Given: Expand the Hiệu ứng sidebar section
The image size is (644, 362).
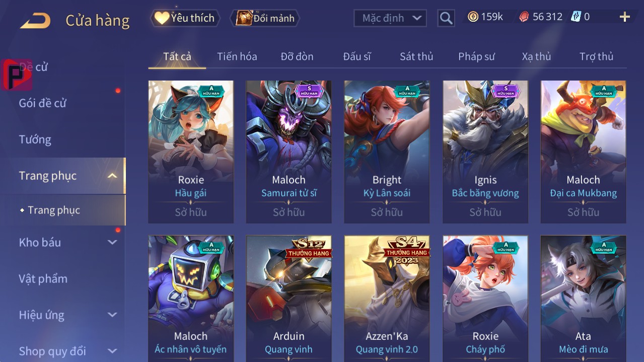Looking at the screenshot, I should pyautogui.click(x=112, y=315).
